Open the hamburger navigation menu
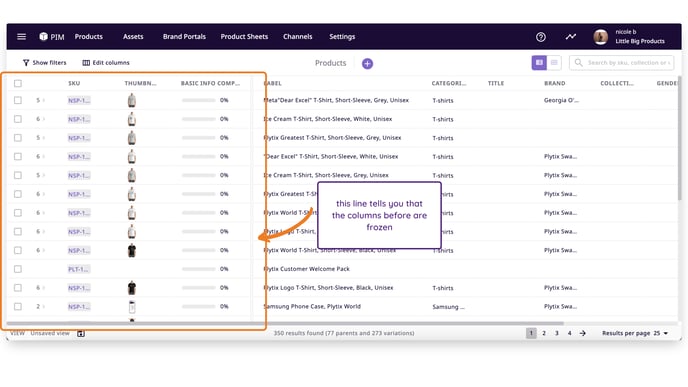 pos(22,36)
